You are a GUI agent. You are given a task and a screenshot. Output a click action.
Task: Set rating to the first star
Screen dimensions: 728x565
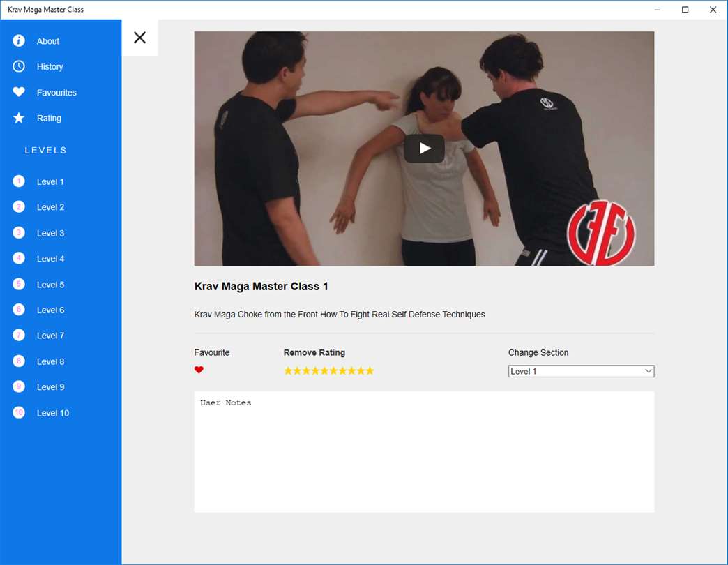click(x=288, y=370)
